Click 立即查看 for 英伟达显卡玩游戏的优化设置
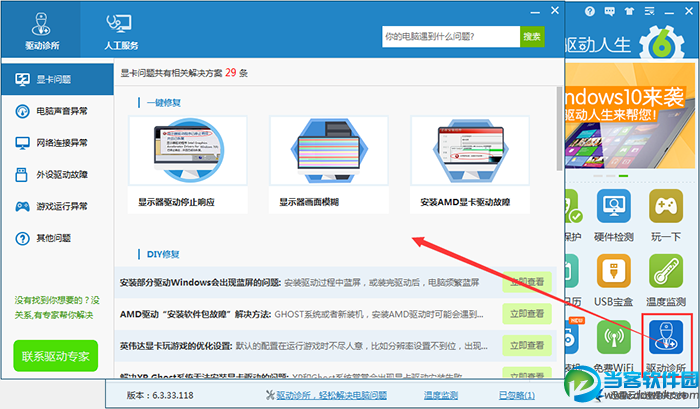 tap(527, 346)
